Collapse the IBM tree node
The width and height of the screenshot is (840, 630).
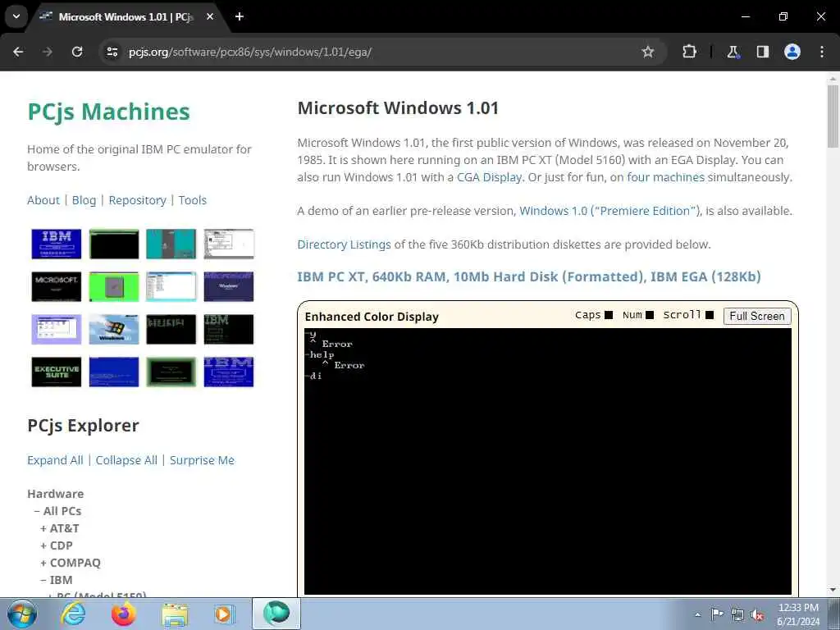[x=57, y=580]
